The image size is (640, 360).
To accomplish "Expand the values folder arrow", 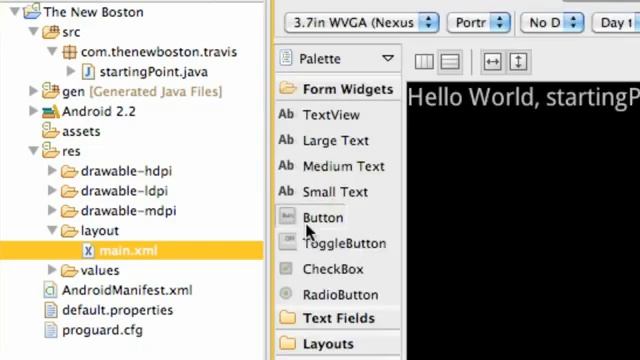I will pos(52,270).
